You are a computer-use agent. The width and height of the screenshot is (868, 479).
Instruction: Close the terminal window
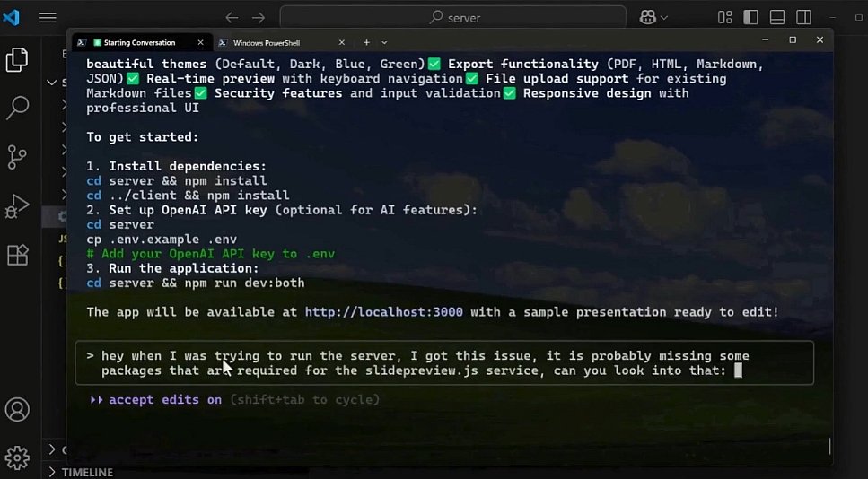[820, 39]
